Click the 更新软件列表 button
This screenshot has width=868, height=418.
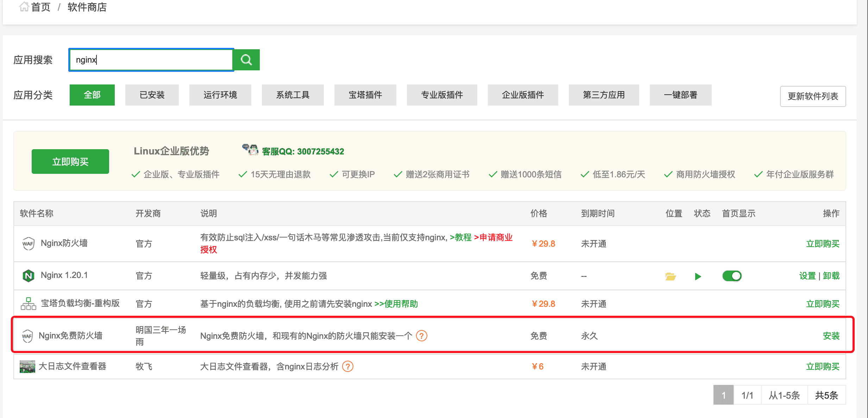pos(812,96)
